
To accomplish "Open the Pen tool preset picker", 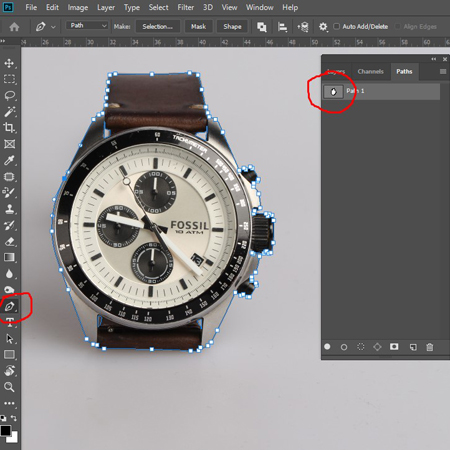I will point(53,27).
